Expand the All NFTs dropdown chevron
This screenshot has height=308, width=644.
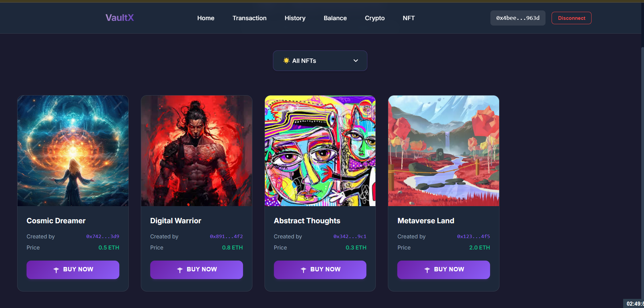pyautogui.click(x=356, y=61)
